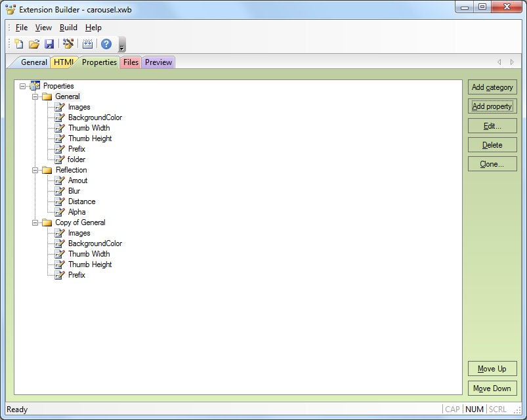Click the property icon next to Distance
This screenshot has width=527, height=420.
click(60, 201)
